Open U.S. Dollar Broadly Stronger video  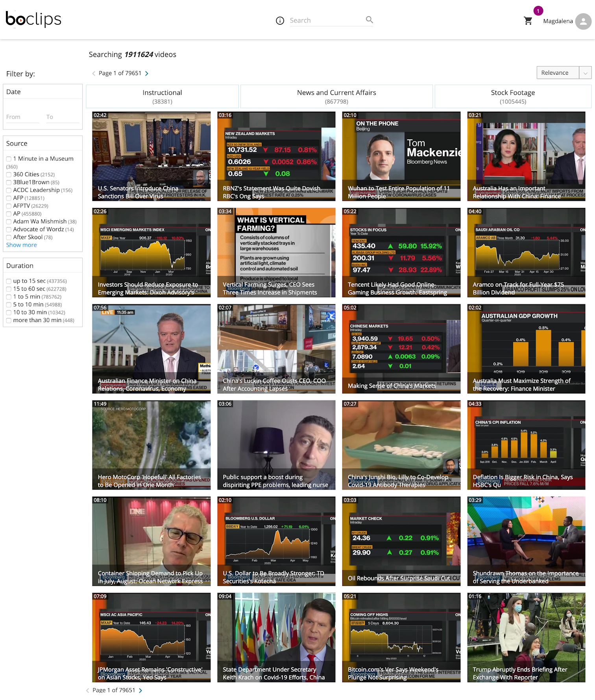pos(276,541)
